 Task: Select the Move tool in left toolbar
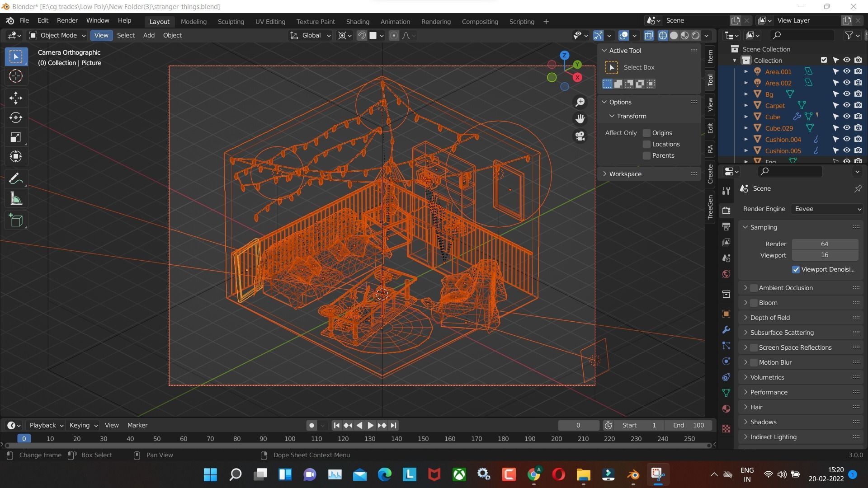[16, 98]
